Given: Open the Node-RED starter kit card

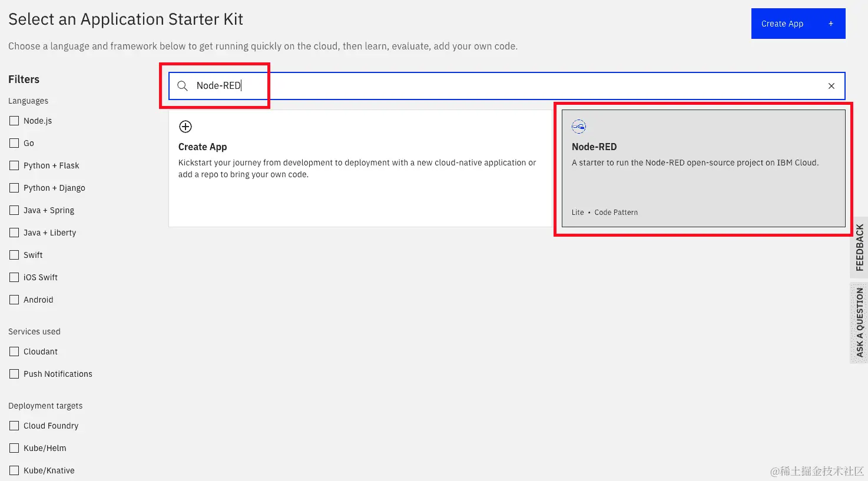Looking at the screenshot, I should coord(704,168).
